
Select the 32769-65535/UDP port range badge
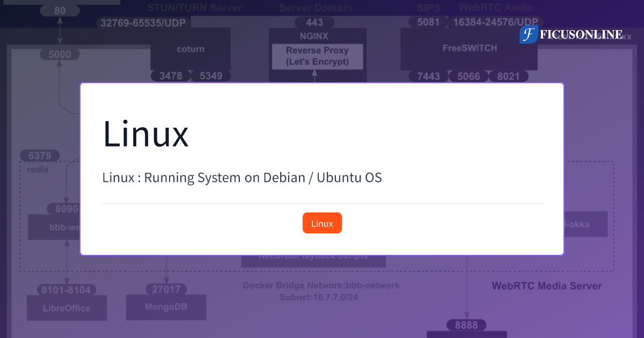143,22
